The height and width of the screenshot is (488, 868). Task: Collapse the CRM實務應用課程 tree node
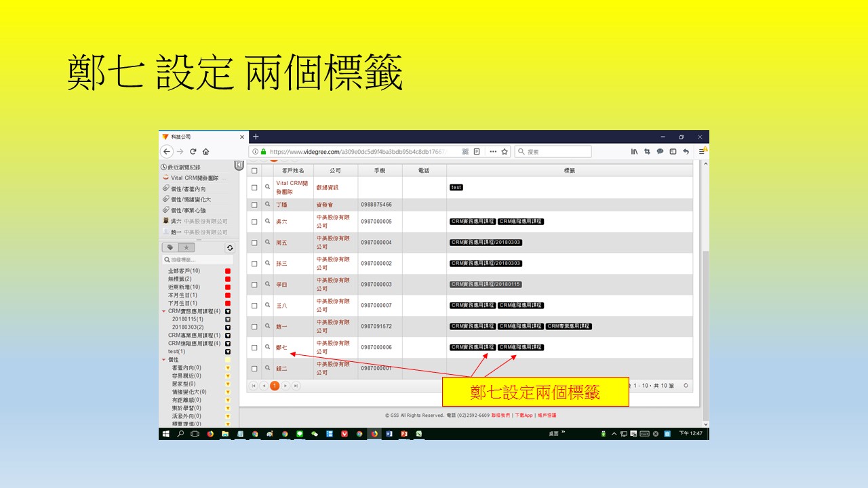point(164,311)
